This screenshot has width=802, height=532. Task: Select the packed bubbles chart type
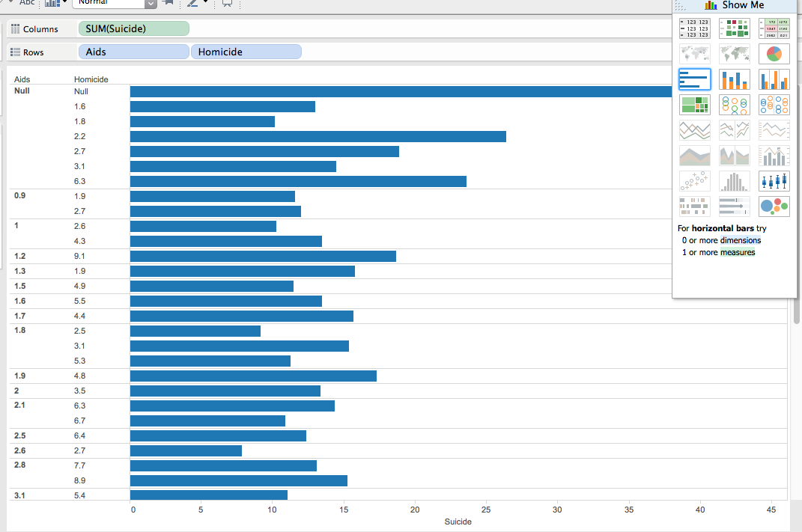click(x=774, y=207)
